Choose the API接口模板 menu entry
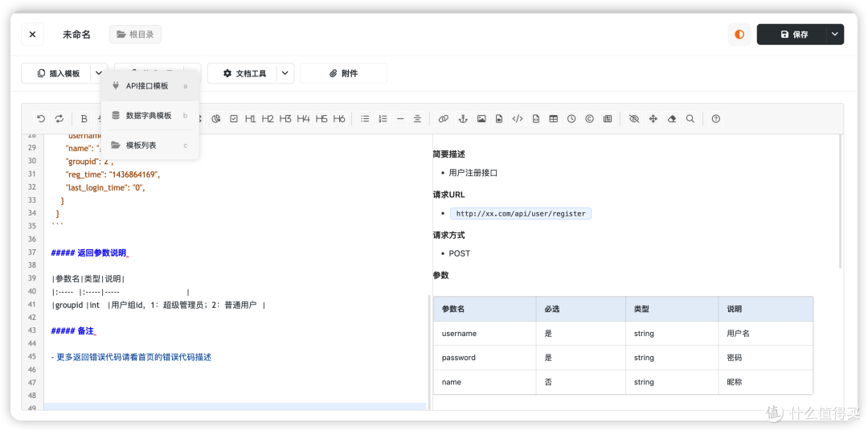 click(x=149, y=86)
